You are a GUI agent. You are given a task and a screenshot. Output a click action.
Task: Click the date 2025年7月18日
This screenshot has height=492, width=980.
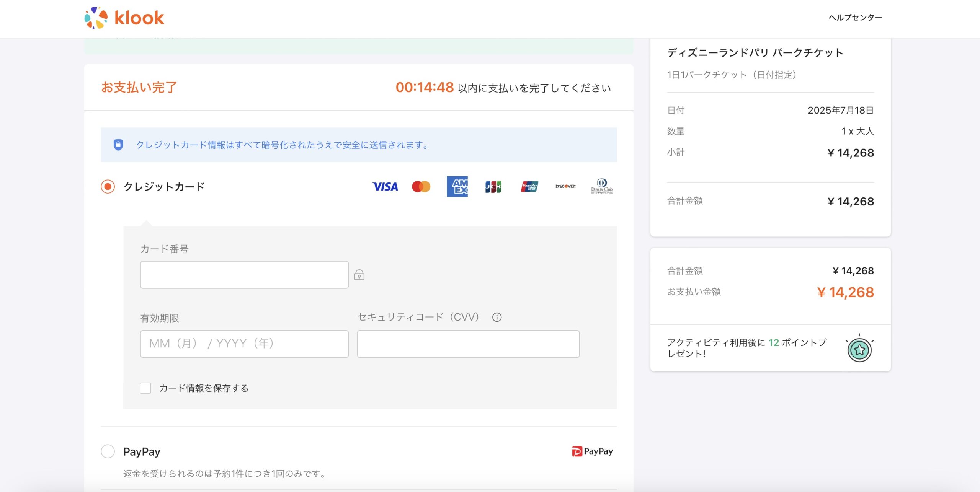pyautogui.click(x=841, y=110)
